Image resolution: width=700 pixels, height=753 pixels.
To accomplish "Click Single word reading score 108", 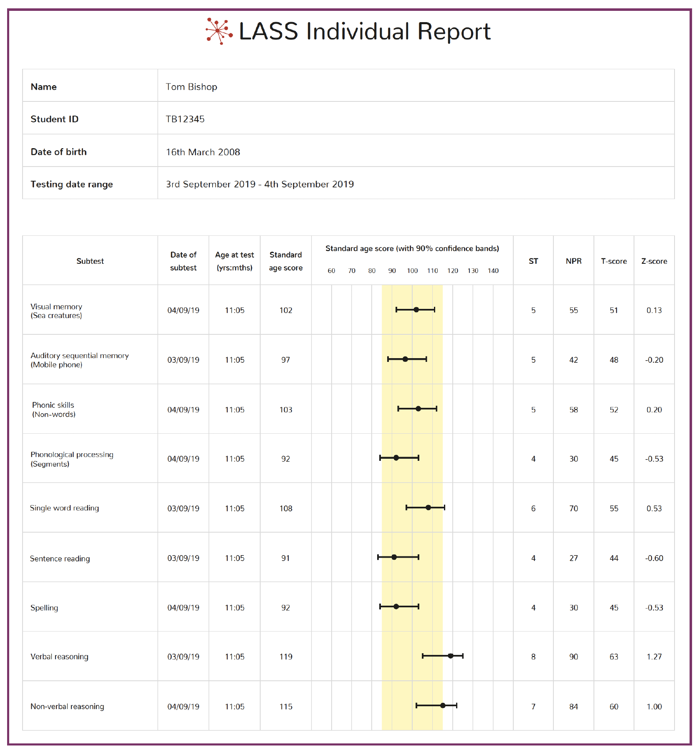I will click(286, 508).
